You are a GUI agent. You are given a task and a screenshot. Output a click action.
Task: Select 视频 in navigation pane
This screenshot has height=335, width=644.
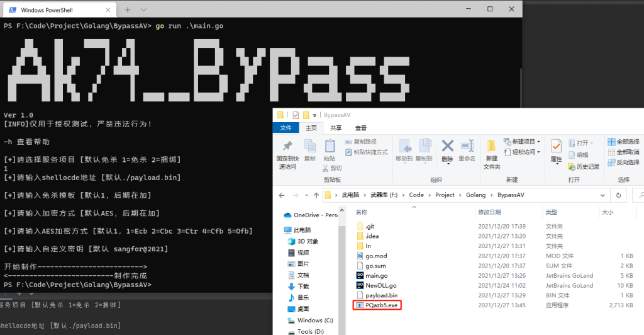(x=298, y=253)
